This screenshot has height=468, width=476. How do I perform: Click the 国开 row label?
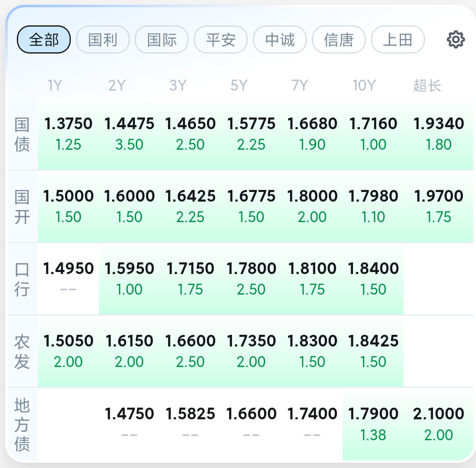coord(22,207)
